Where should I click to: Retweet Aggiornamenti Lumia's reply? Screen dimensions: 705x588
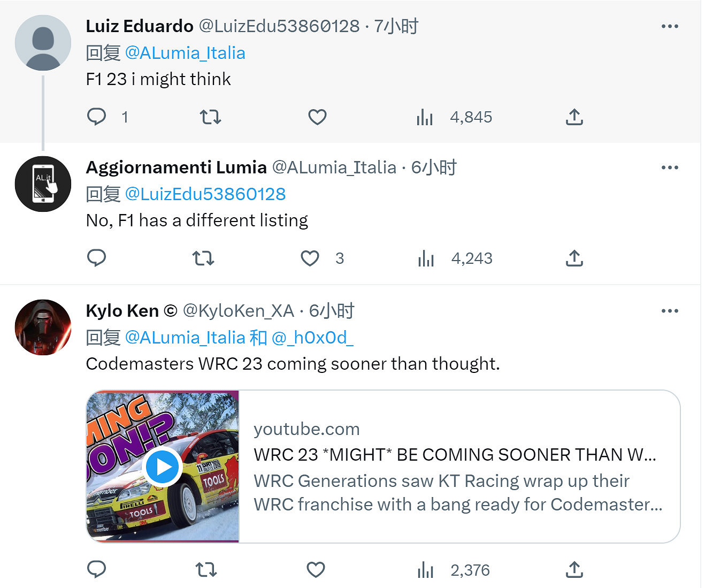203,258
